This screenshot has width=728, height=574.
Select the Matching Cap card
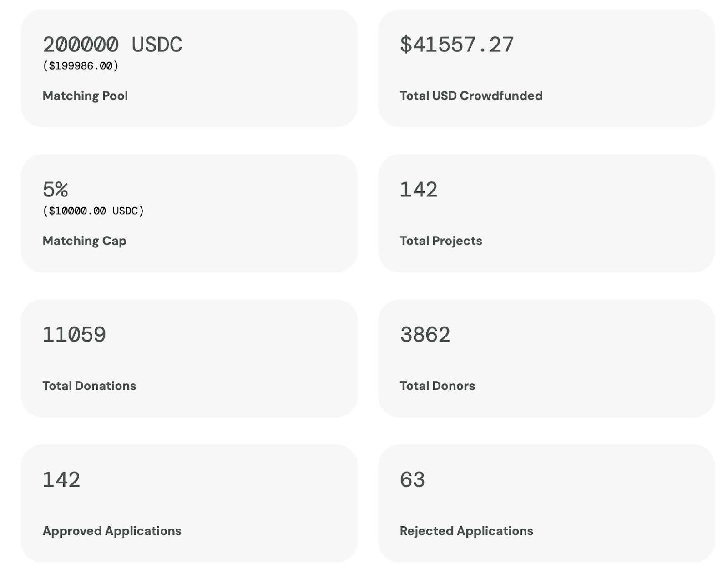[x=189, y=213]
